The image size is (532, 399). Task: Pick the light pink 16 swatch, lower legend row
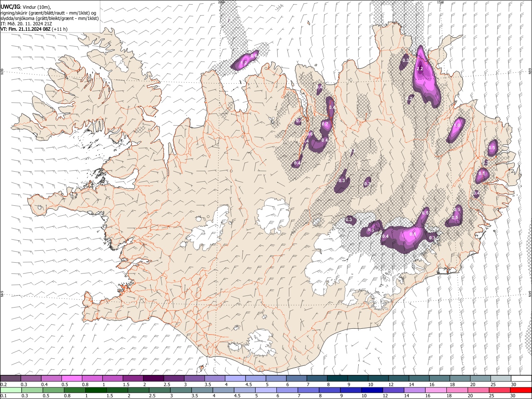coord(436,390)
